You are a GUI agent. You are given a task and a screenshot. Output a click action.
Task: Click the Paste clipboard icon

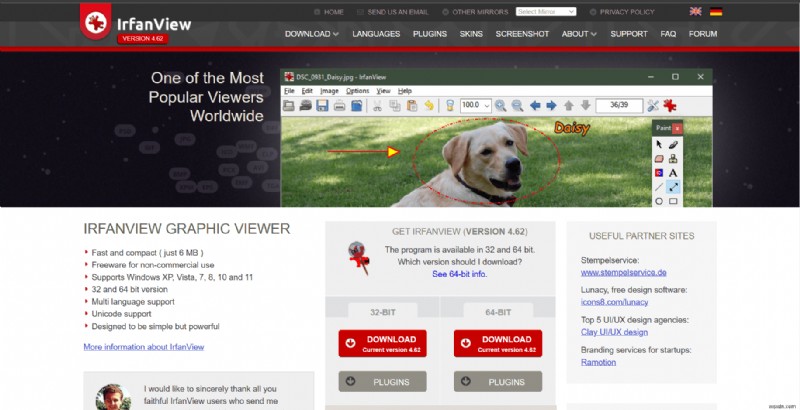pyautogui.click(x=412, y=106)
